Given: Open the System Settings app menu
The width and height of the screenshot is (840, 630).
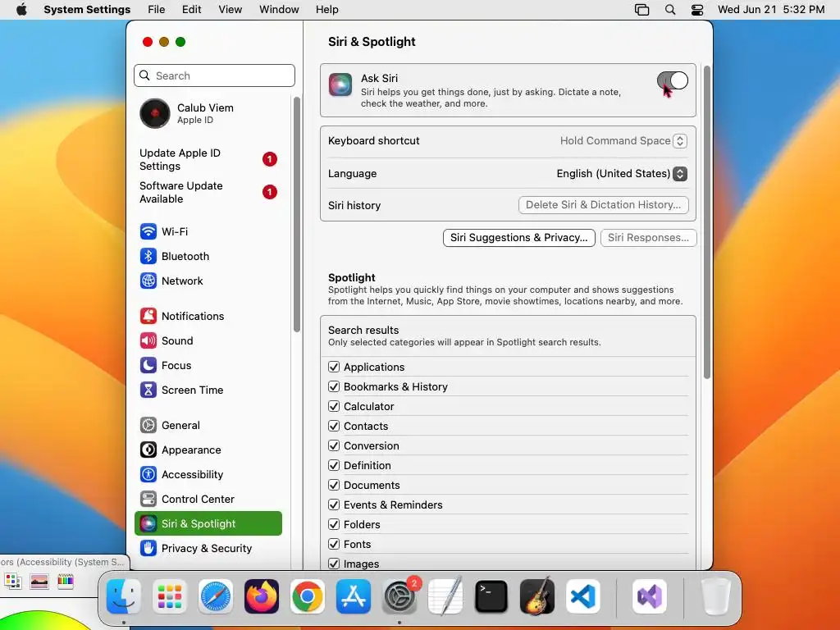Looking at the screenshot, I should coord(87,10).
